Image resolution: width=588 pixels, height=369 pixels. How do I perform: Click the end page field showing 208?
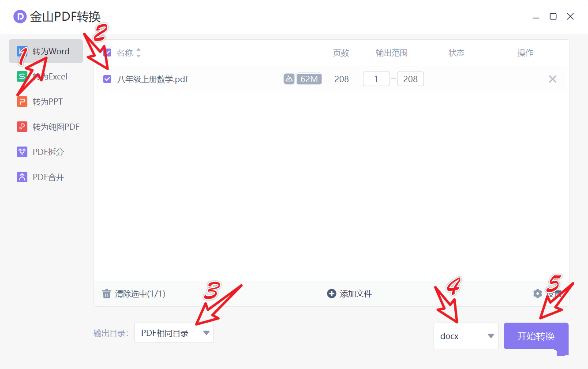point(411,79)
